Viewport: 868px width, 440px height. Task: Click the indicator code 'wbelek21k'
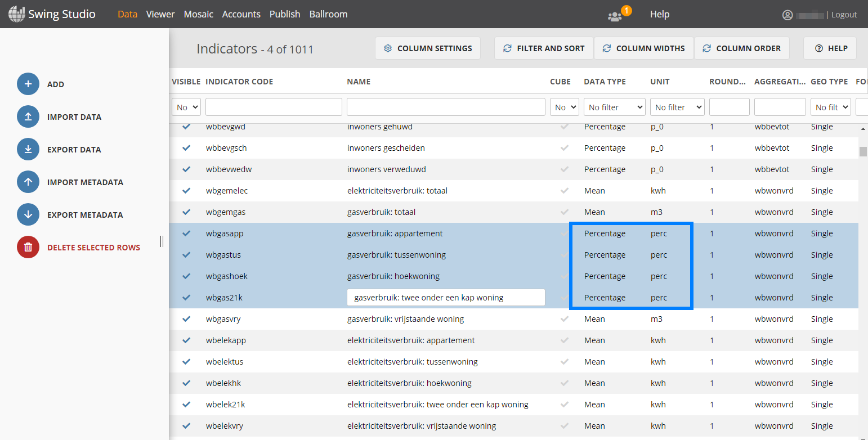[225, 405]
